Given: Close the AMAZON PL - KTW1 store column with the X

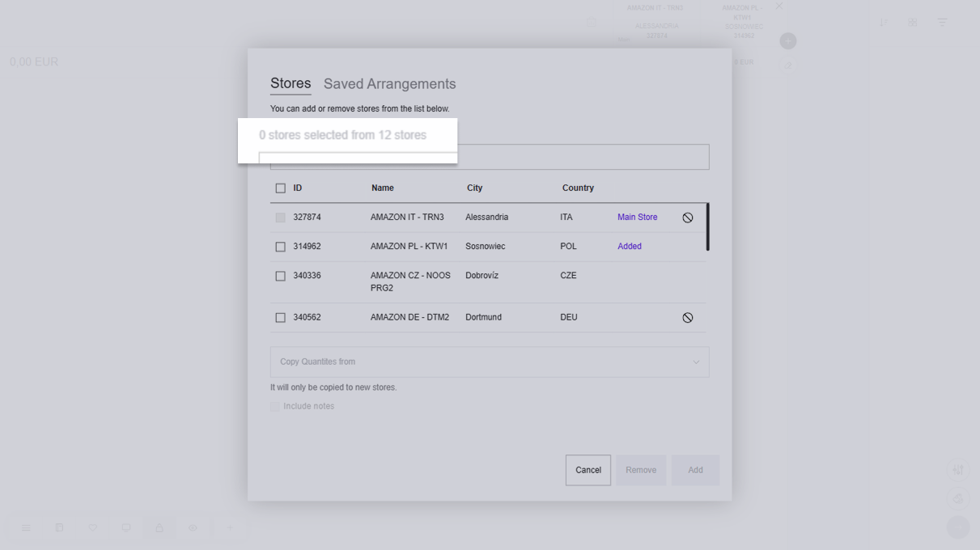Looking at the screenshot, I should click(x=778, y=6).
